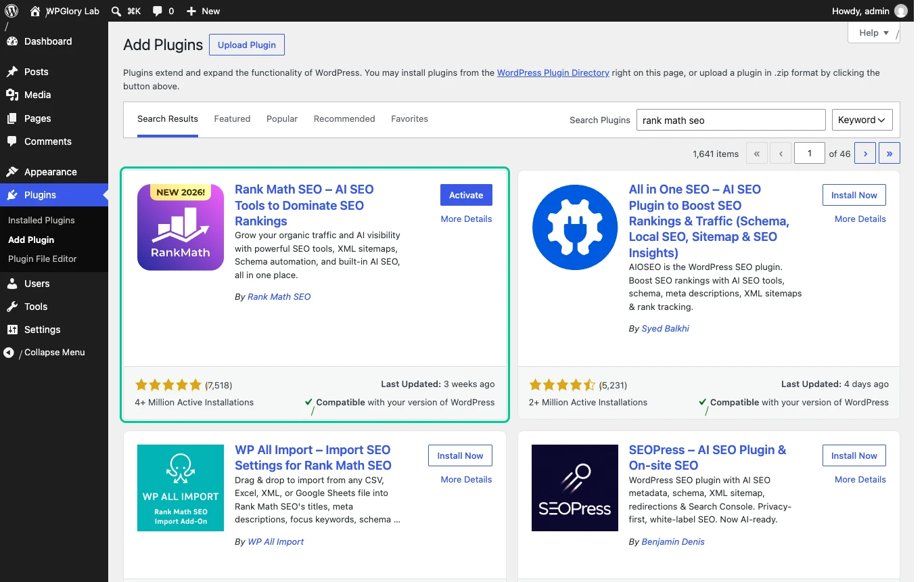
Task: Open the Benjamin Denis author link
Action: [673, 541]
